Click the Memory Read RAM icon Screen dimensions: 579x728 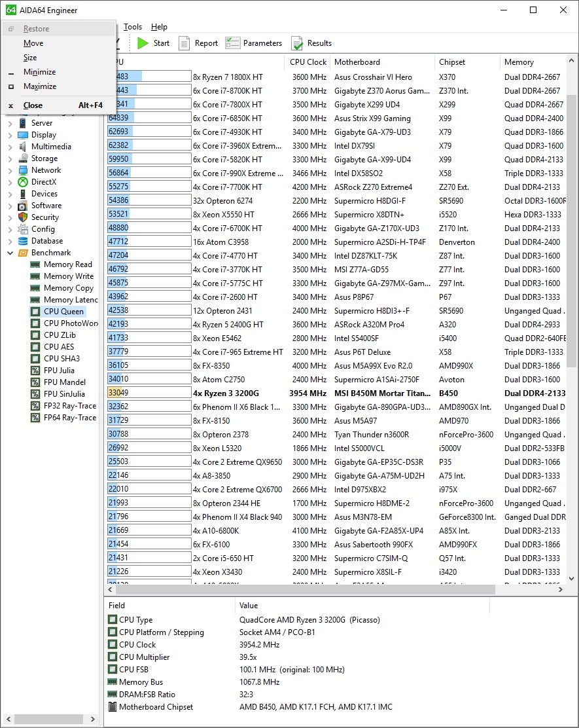click(x=35, y=264)
